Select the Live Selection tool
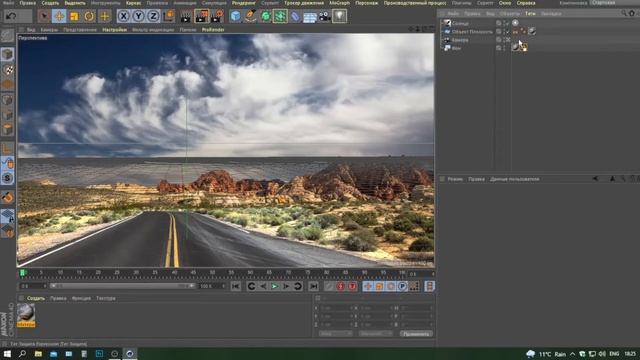 (44, 16)
